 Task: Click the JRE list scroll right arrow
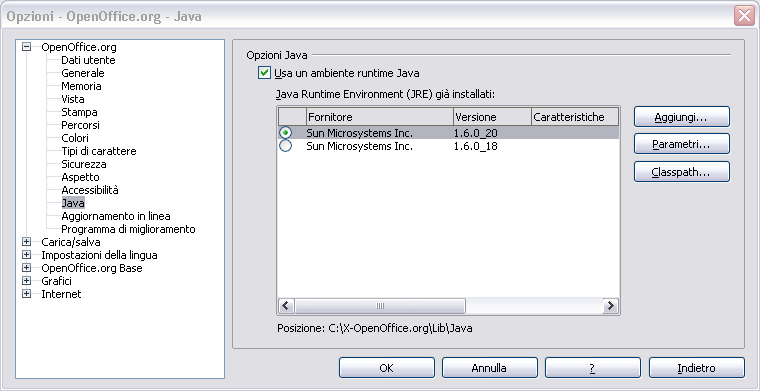point(611,306)
